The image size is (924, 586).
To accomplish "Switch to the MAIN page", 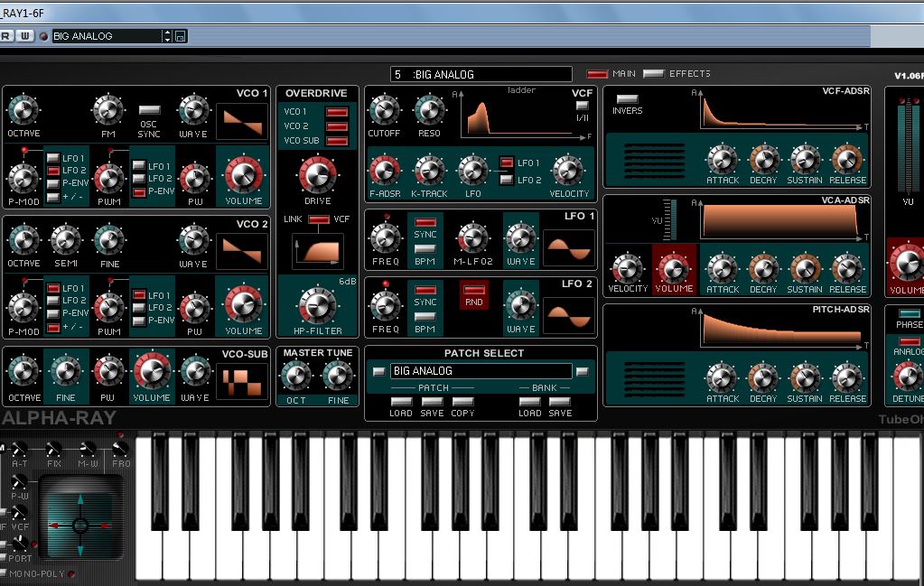I will [597, 74].
